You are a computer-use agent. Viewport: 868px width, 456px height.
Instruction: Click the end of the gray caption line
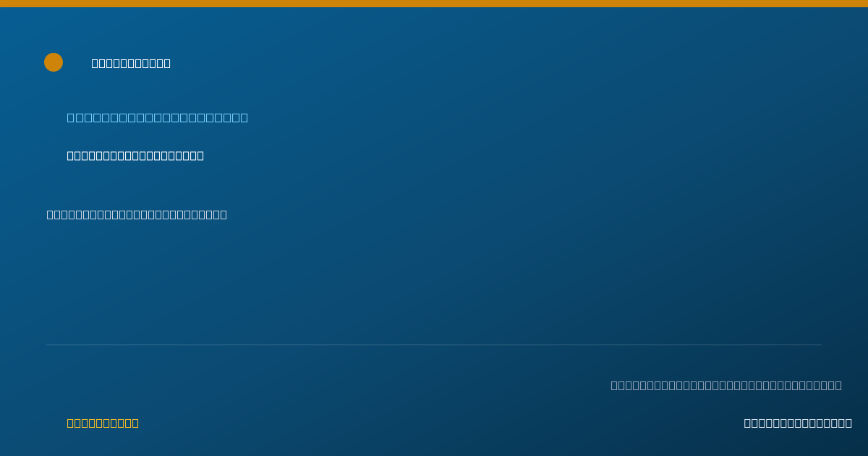pyautogui.click(x=838, y=385)
